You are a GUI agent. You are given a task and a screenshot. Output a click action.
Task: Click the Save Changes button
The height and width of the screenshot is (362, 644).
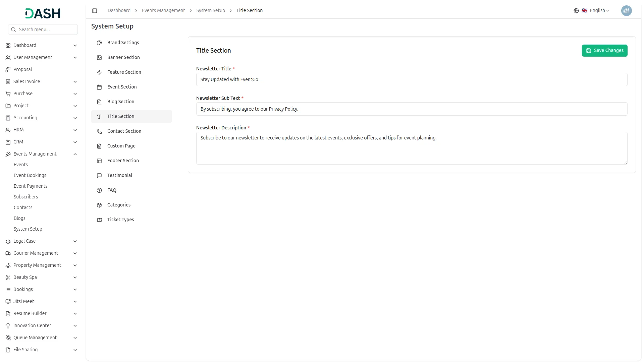pyautogui.click(x=604, y=51)
